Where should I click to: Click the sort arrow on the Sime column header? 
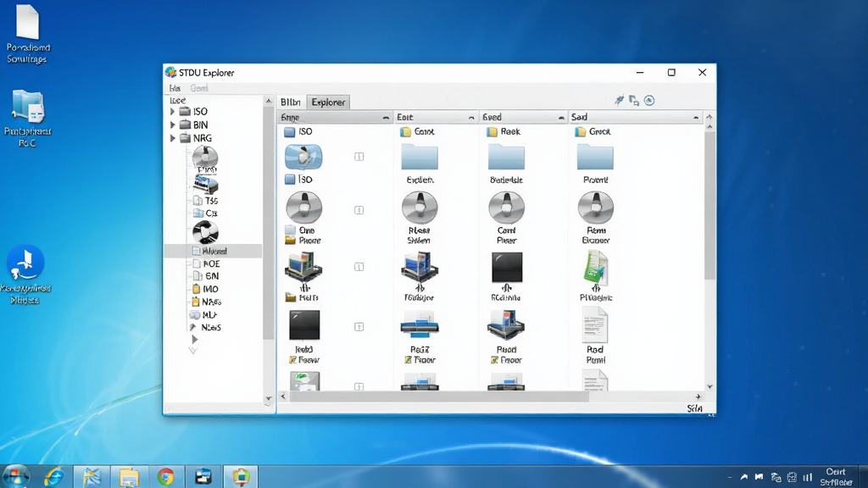[x=386, y=117]
